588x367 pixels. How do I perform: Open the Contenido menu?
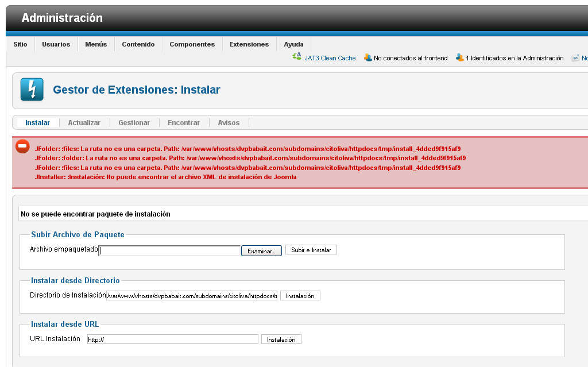(138, 44)
